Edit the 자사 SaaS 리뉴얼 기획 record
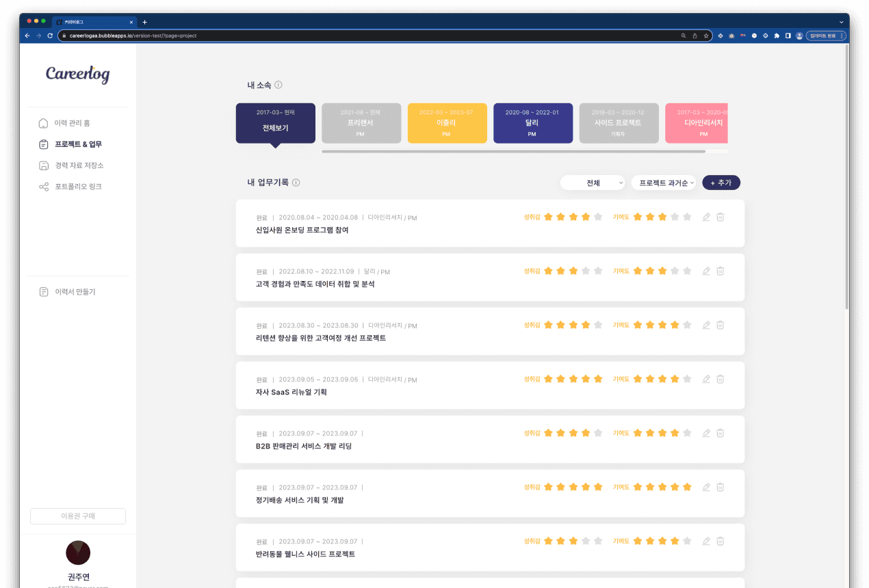The height and width of the screenshot is (588, 869). pyautogui.click(x=706, y=379)
